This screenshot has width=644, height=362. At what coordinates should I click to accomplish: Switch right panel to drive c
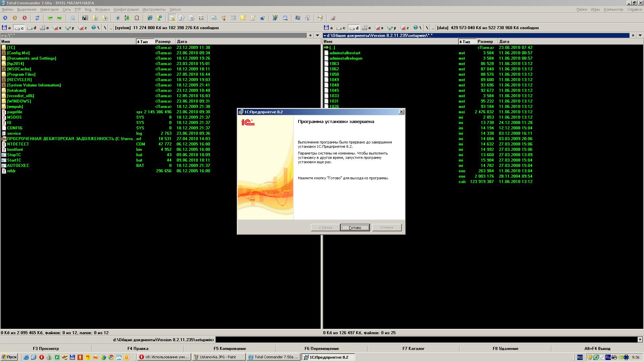click(x=341, y=28)
